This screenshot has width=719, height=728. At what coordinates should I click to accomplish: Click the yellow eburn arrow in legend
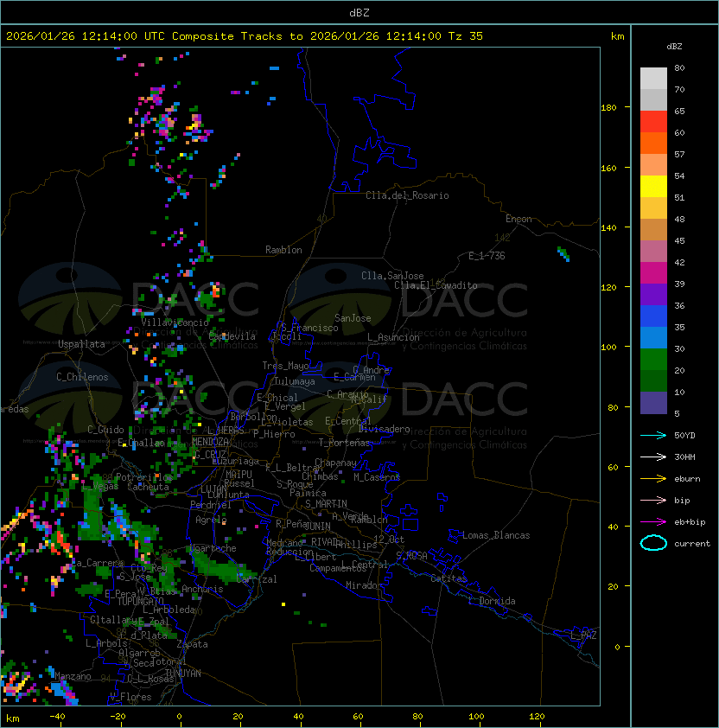(x=653, y=479)
